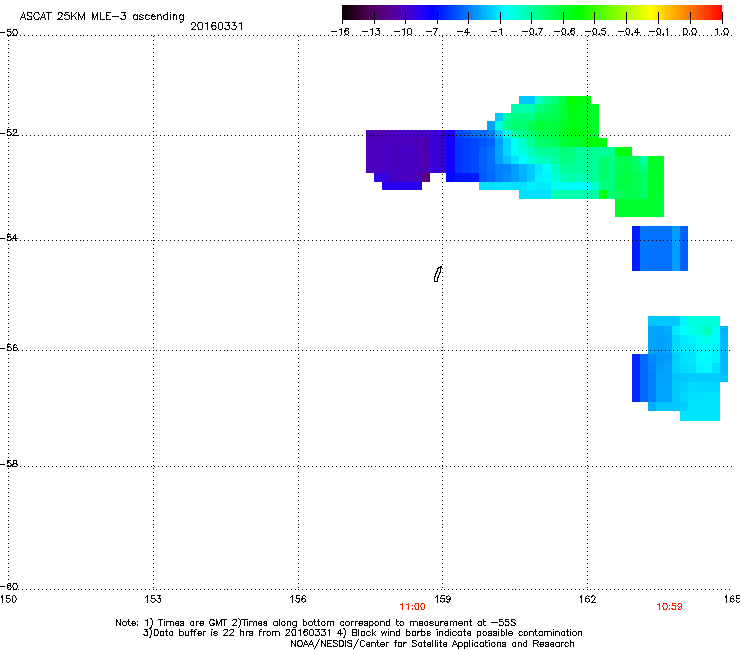
Task: Click the longitude label 156
Action: pyautogui.click(x=298, y=599)
